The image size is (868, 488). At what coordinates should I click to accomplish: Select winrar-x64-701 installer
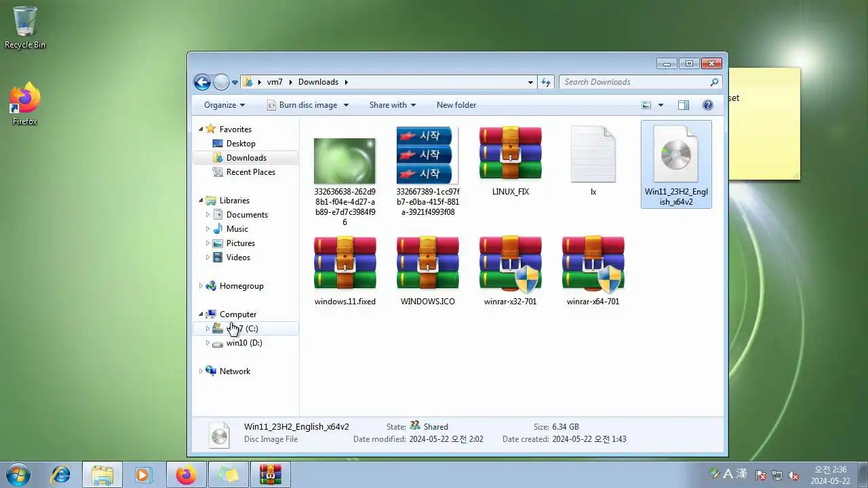click(593, 270)
